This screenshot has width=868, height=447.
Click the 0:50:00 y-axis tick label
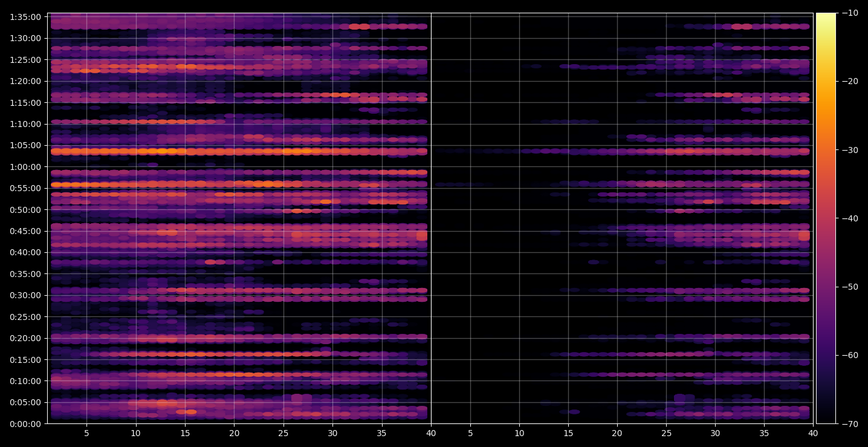coord(25,210)
